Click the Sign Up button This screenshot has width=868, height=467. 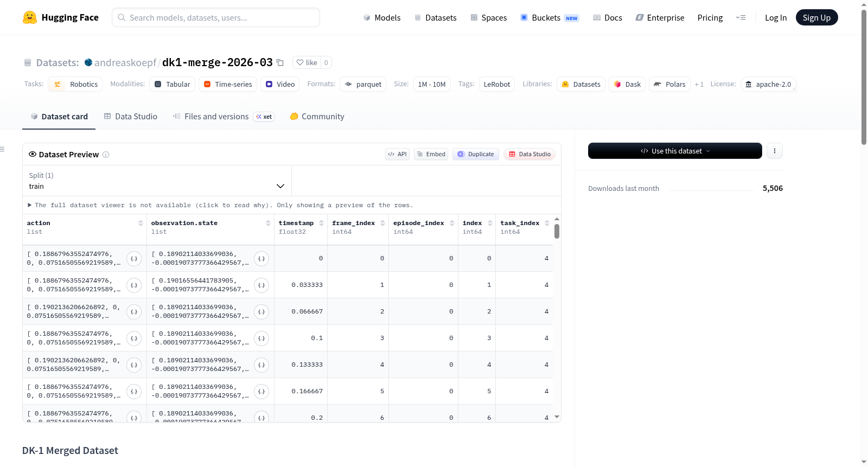coord(816,17)
